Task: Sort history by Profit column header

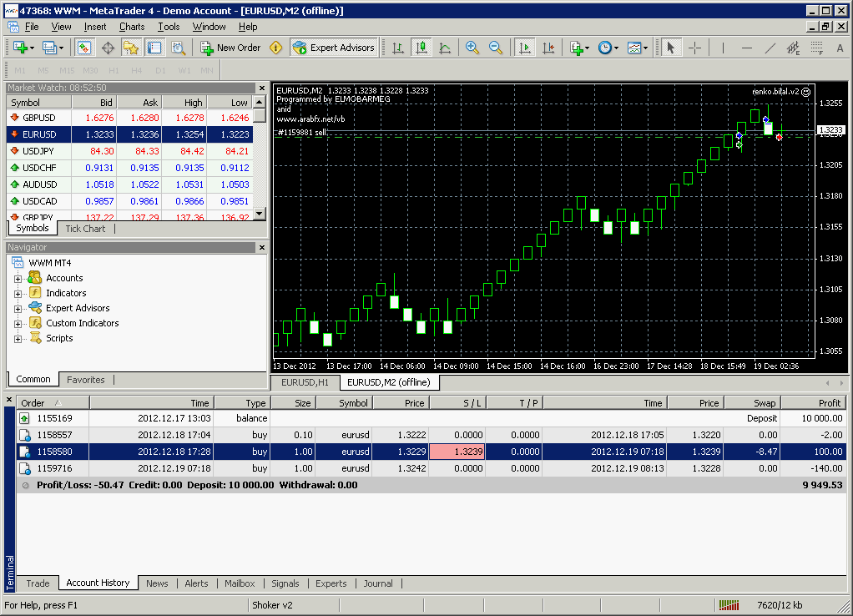Action: coord(815,403)
